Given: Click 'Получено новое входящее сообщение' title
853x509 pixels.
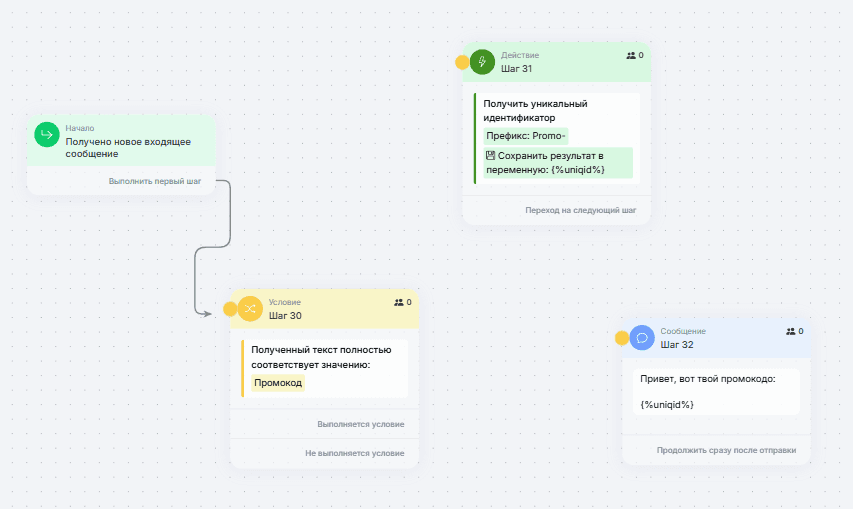Looking at the screenshot, I should [128, 147].
